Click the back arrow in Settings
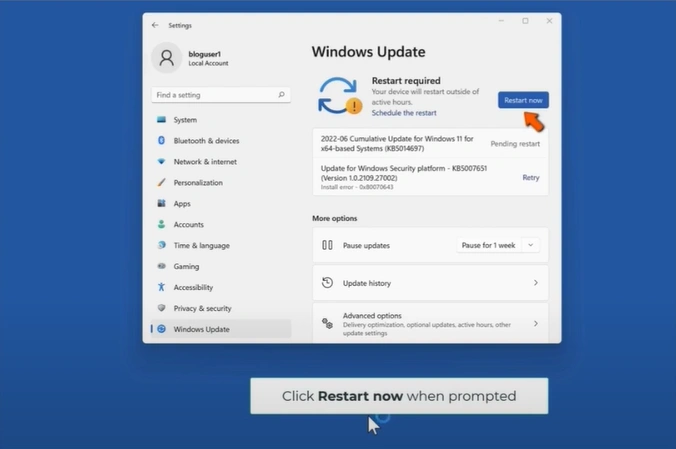 (155, 25)
